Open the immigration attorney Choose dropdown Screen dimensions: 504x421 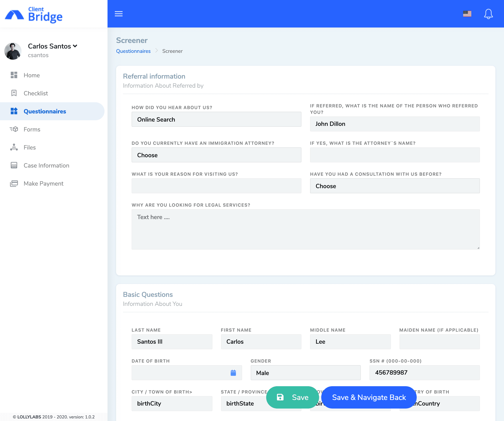[216, 155]
